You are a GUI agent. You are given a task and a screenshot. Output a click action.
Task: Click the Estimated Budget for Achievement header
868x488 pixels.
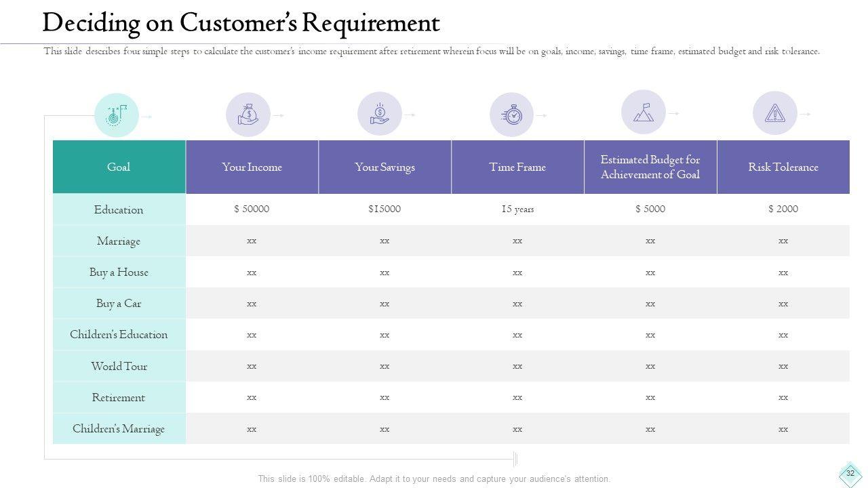point(650,167)
